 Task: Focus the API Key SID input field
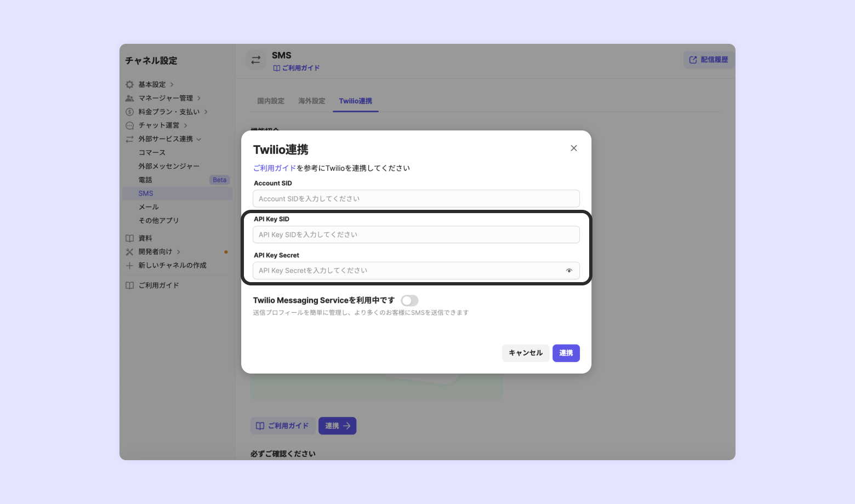416,234
